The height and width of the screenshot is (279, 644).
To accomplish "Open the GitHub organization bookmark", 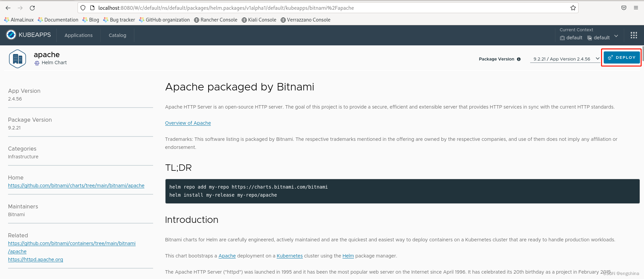I will 164,20.
